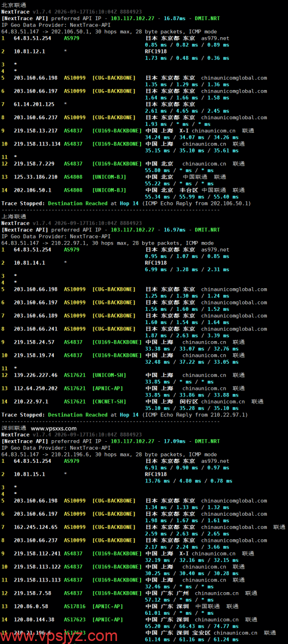Select hop IP 219.158.13.217
The height and width of the screenshot is (644, 288).
[36, 130]
